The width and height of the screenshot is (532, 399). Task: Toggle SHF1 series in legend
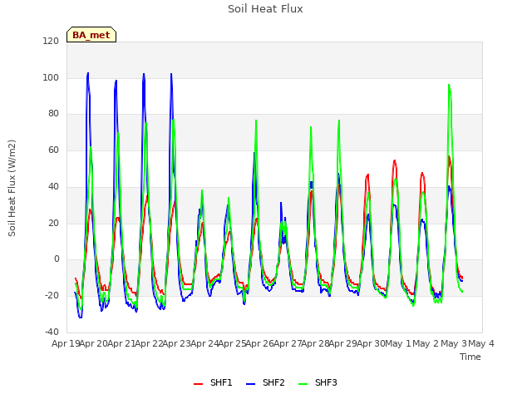click(213, 382)
